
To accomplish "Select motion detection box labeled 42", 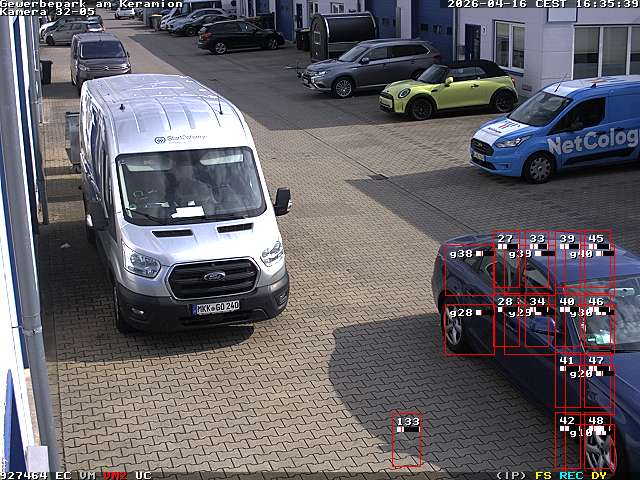I will tap(568, 441).
